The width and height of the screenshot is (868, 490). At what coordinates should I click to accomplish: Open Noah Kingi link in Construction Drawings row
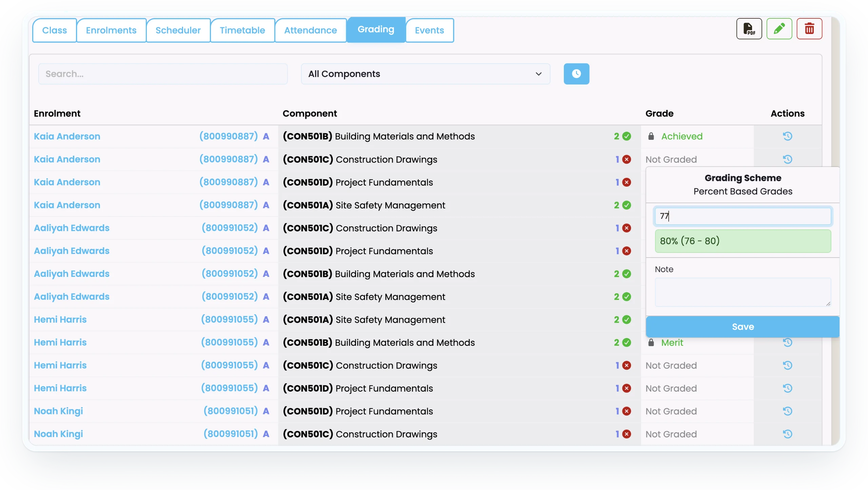[58, 434]
